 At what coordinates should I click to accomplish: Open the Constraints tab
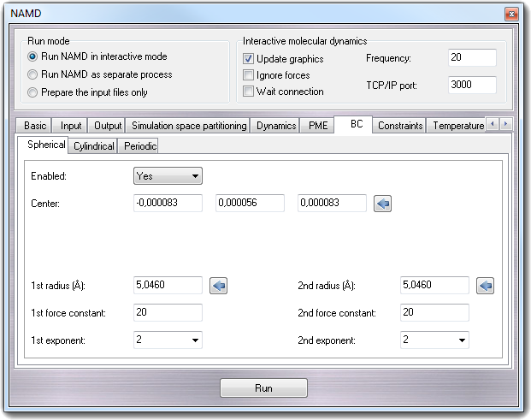tap(400, 126)
